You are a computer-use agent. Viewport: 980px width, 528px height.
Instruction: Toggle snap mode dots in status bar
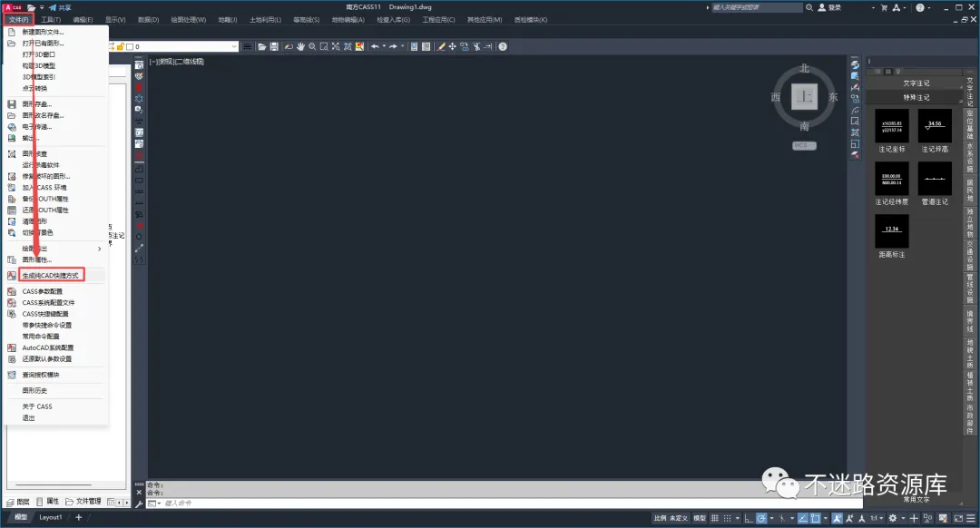click(728, 518)
